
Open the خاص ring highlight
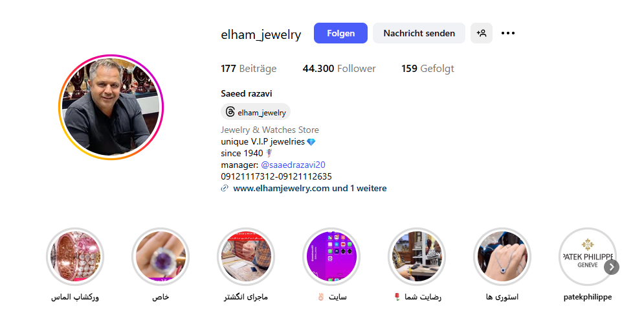point(161,257)
